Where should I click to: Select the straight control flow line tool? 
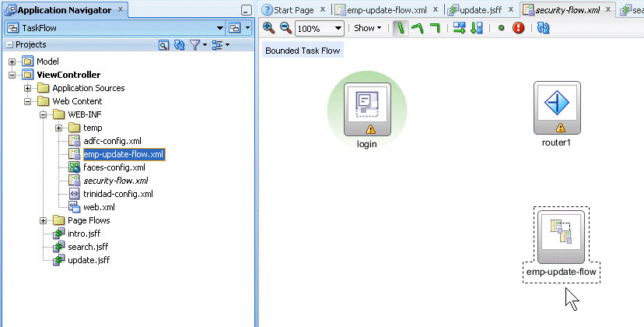click(401, 28)
